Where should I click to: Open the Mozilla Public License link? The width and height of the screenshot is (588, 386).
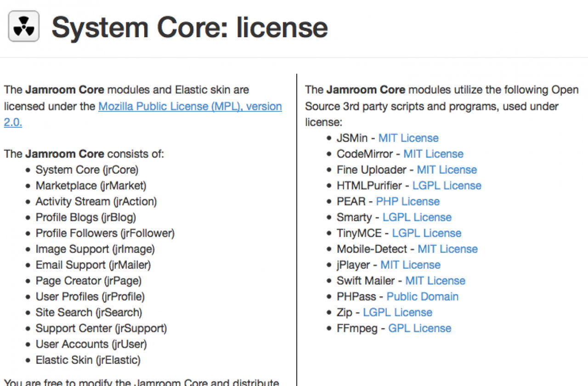tap(190, 107)
